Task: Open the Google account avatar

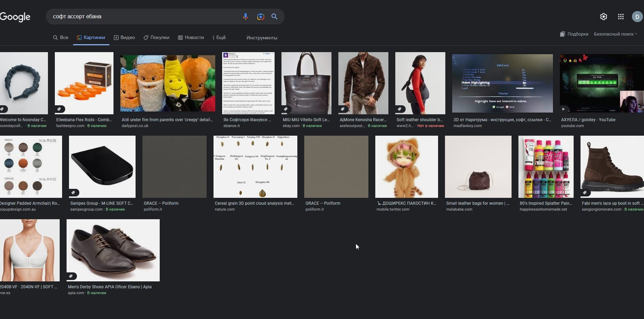Action: click(x=637, y=17)
